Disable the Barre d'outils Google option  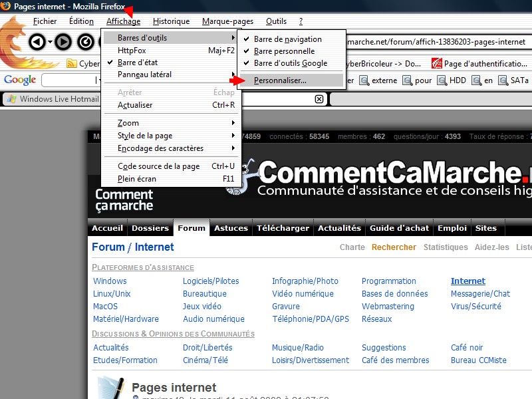point(290,63)
